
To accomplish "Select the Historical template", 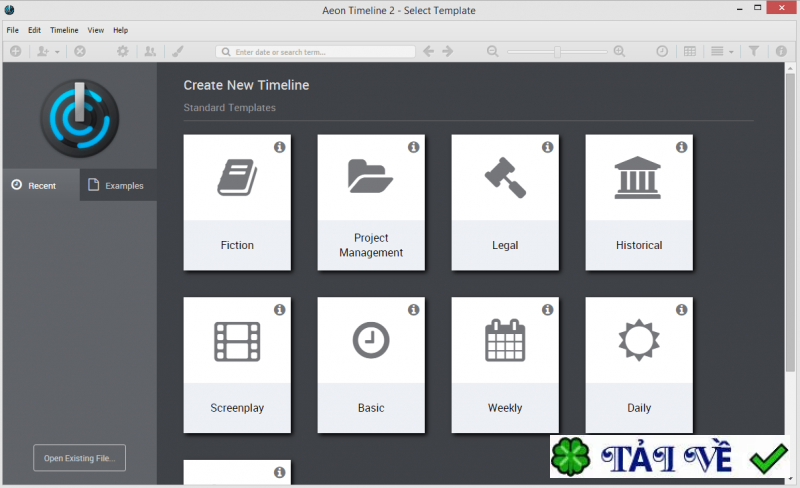I will (639, 203).
